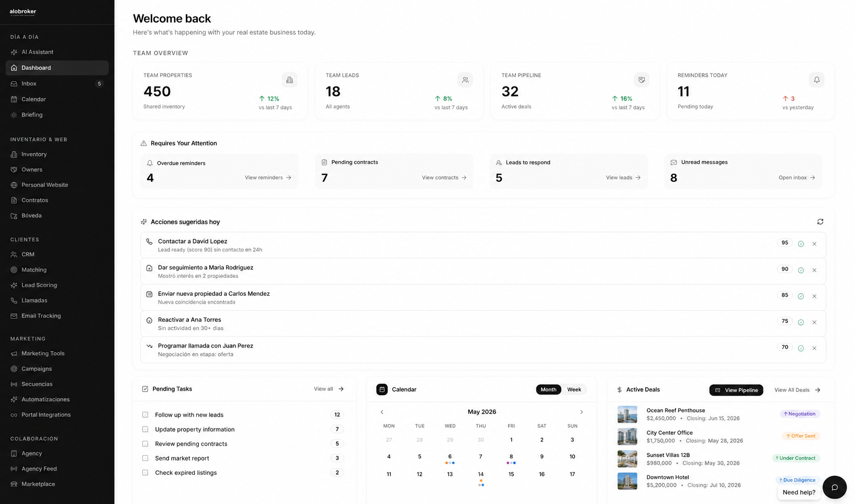854x504 pixels.
Task: Open the Ocean Reef Penthouse thumbnail
Action: tap(627, 415)
